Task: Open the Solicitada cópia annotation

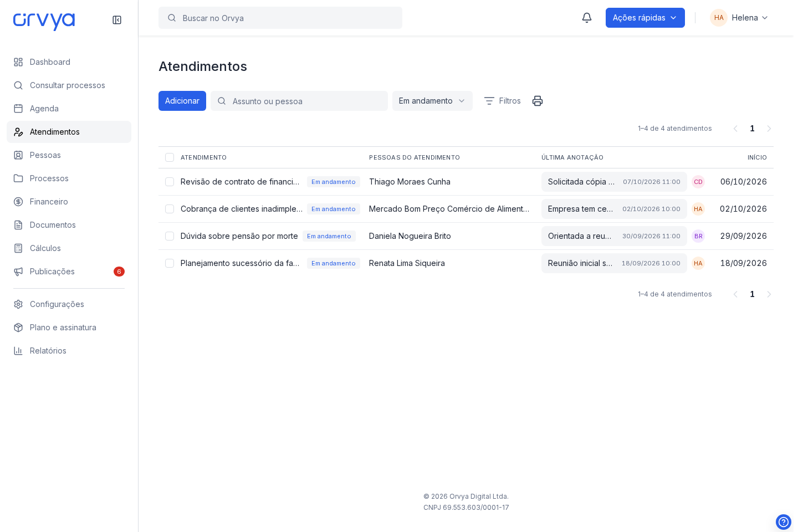Action: [614, 182]
